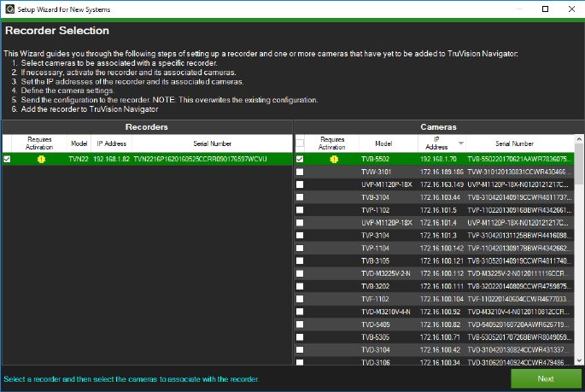Screen dimensions: 585x392
Task: Click the Recorders panel header
Action: click(x=147, y=126)
